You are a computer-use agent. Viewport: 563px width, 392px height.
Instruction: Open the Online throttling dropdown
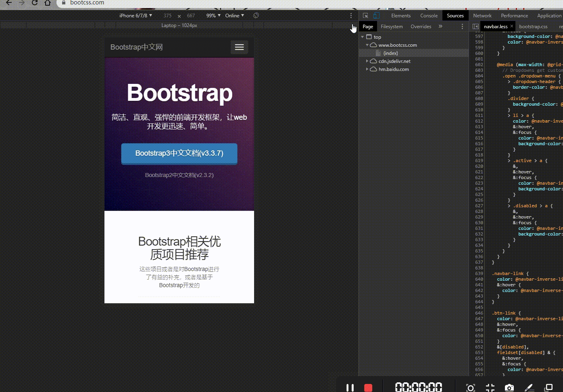click(235, 15)
